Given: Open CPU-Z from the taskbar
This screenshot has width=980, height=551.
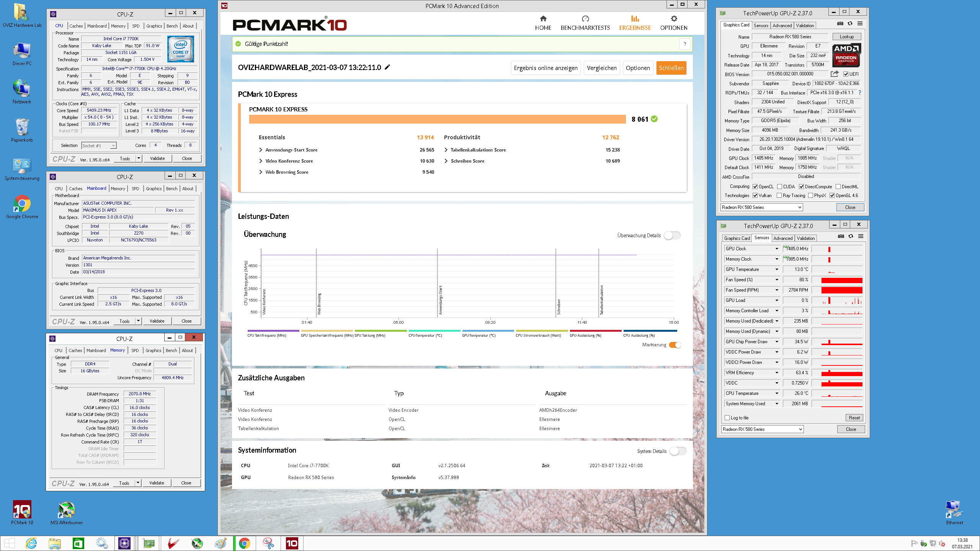Looking at the screenshot, I should (124, 543).
